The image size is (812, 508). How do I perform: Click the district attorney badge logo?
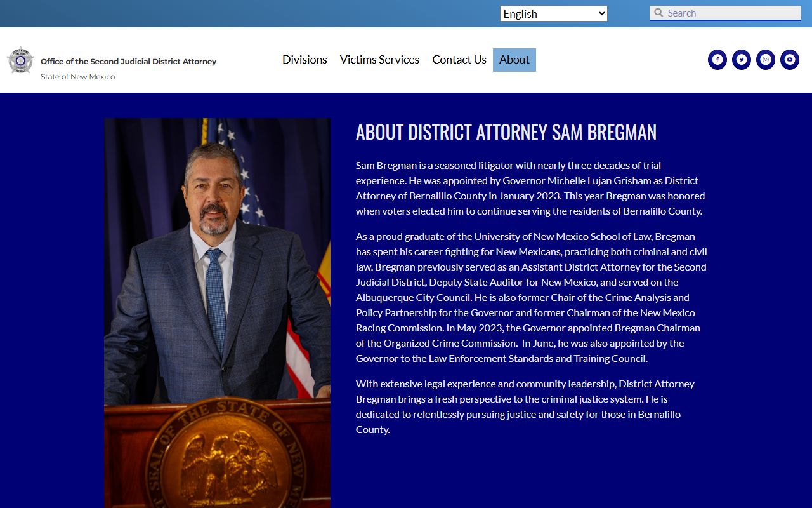coord(20,60)
